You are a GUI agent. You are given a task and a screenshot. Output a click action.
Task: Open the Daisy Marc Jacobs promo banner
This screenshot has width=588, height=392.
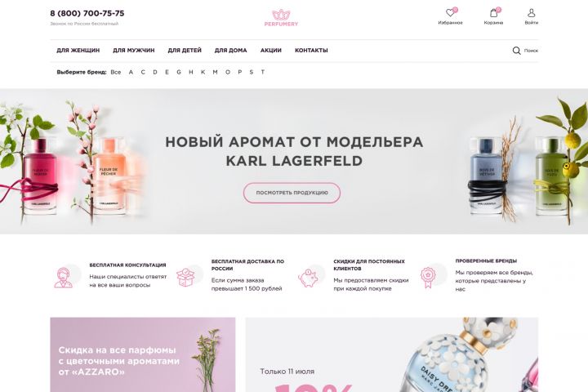pyautogui.click(x=392, y=354)
